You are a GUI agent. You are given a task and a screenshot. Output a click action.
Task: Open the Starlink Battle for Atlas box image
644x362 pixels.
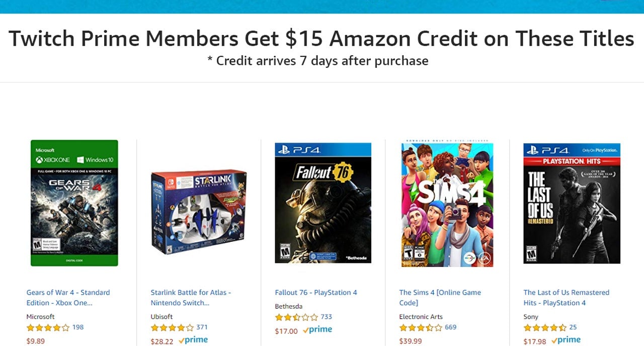pyautogui.click(x=199, y=212)
